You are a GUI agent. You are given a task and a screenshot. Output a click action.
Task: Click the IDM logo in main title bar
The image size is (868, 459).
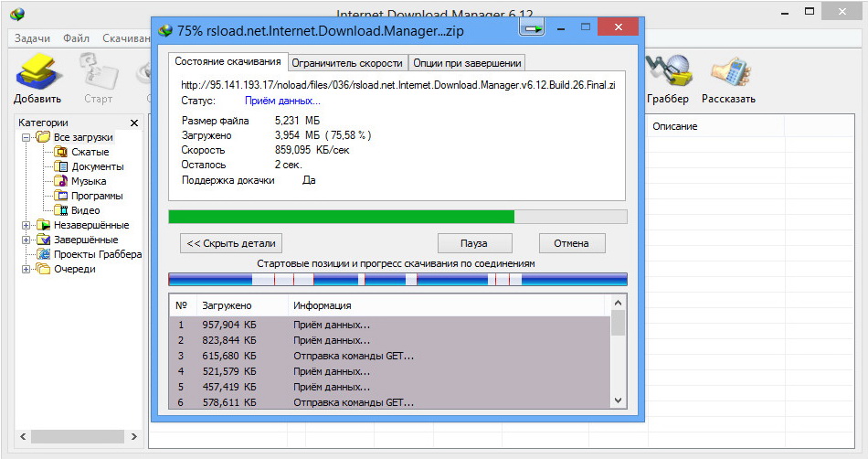tap(17, 14)
